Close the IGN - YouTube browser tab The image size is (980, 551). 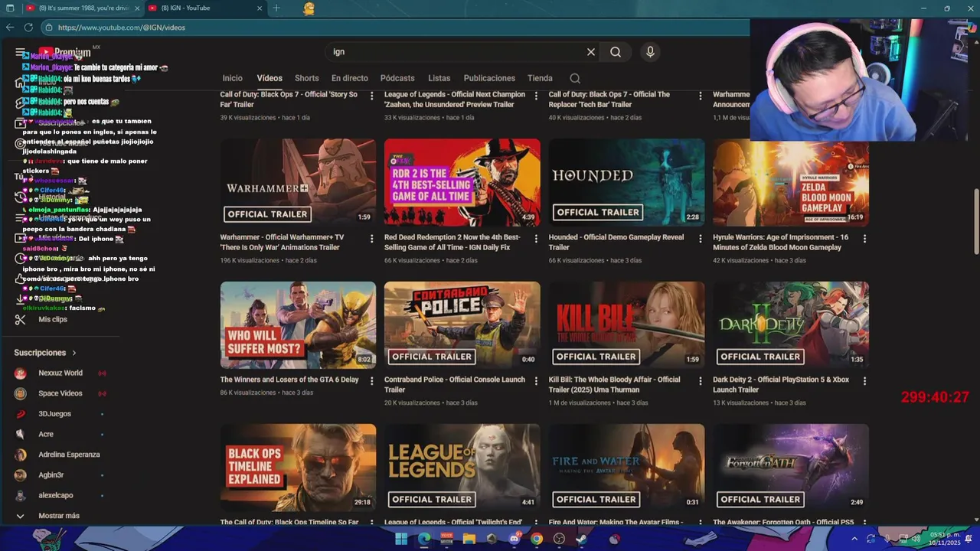coord(260,8)
